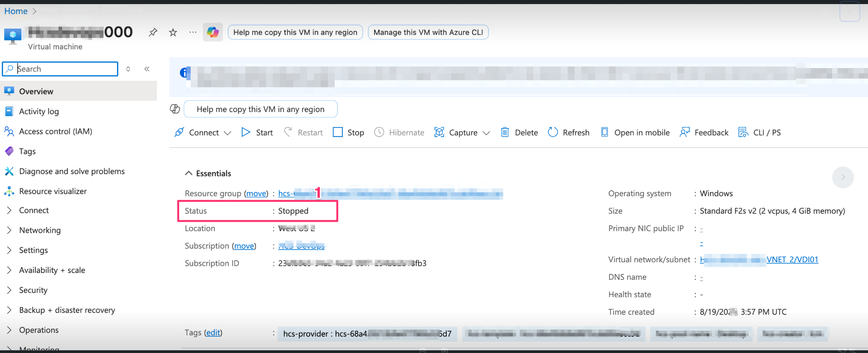This screenshot has height=353, width=868.
Task: Open the CLI / PS tool
Action: pyautogui.click(x=760, y=132)
